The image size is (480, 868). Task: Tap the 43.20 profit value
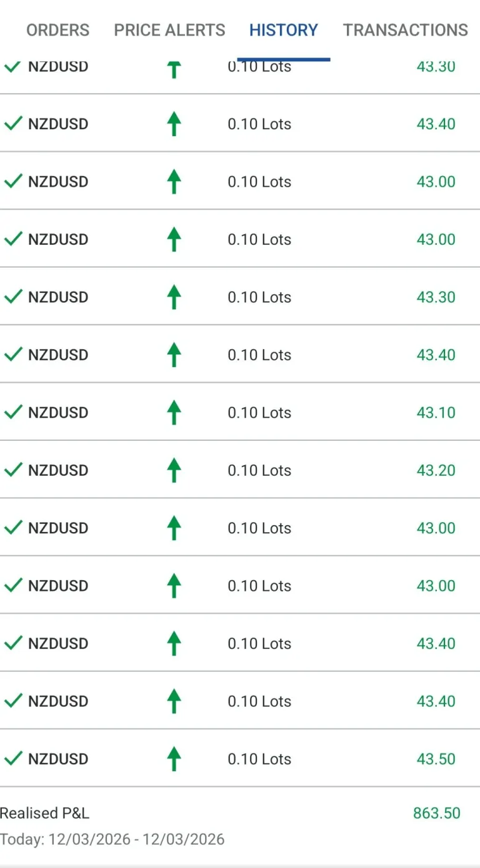436,470
